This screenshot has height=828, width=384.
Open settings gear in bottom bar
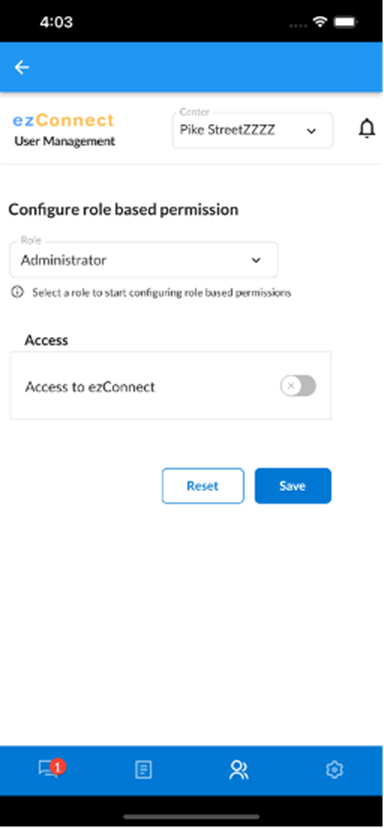(x=334, y=770)
